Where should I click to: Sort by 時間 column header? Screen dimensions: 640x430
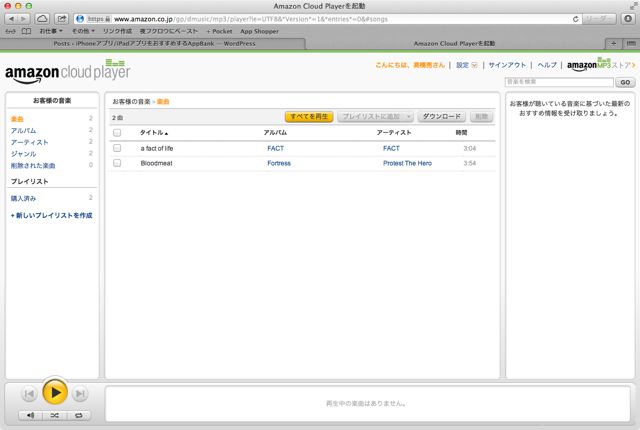pos(461,133)
